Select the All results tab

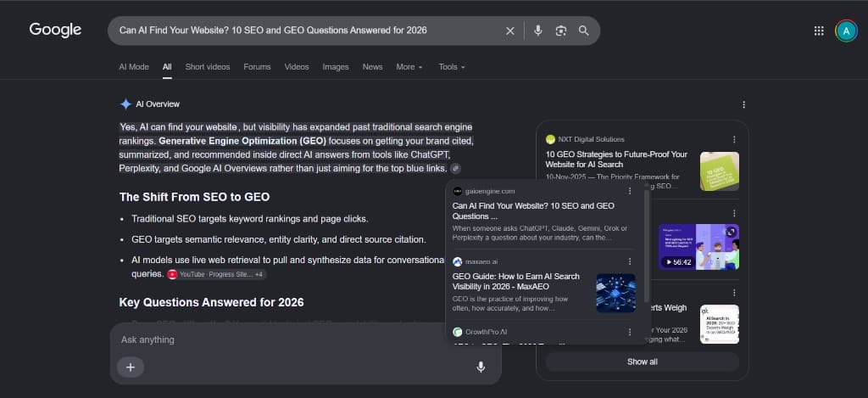pos(167,67)
